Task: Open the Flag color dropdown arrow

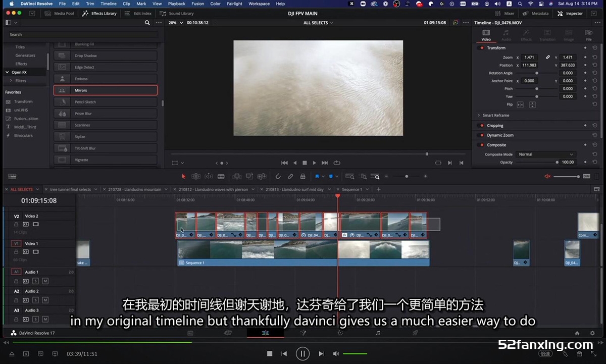Action: (324, 176)
